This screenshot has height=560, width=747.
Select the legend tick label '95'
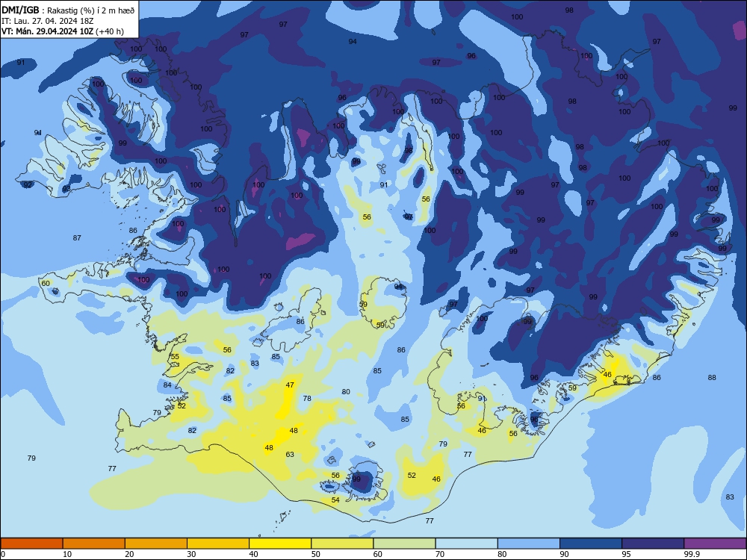tap(627, 554)
